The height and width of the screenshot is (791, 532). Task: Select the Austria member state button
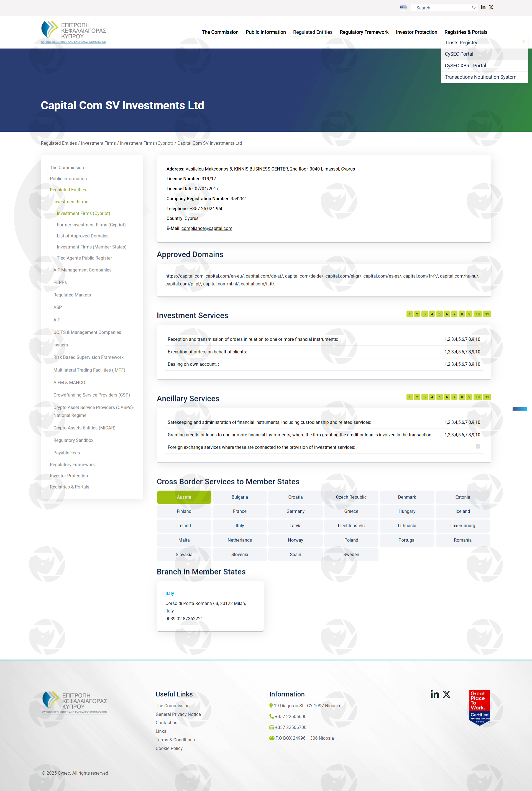(184, 497)
